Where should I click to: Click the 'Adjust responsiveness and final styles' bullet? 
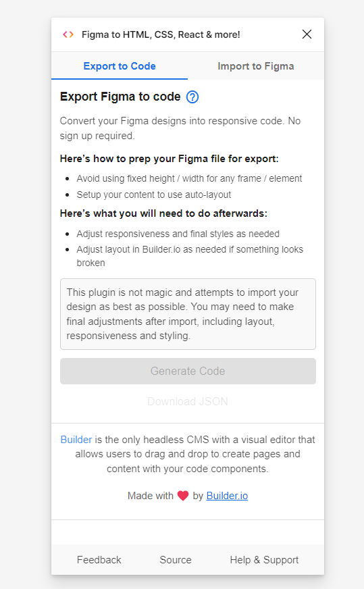click(178, 234)
